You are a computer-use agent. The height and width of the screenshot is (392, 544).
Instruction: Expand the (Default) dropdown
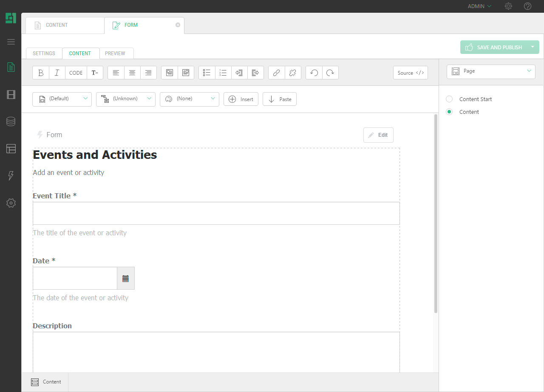tap(62, 99)
